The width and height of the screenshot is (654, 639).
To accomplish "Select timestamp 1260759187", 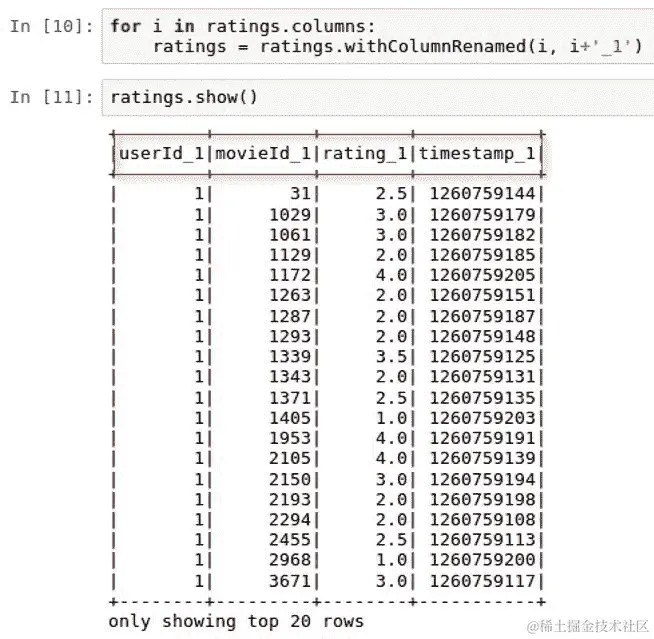I will (483, 316).
